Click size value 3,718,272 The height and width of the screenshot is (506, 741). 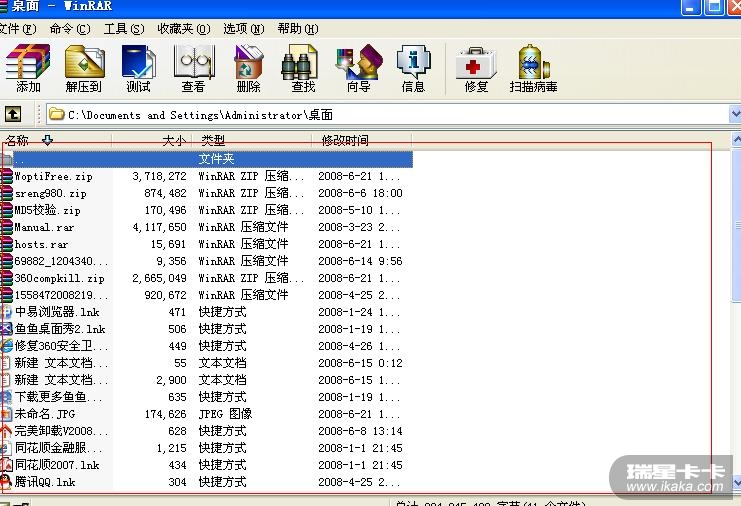160,176
